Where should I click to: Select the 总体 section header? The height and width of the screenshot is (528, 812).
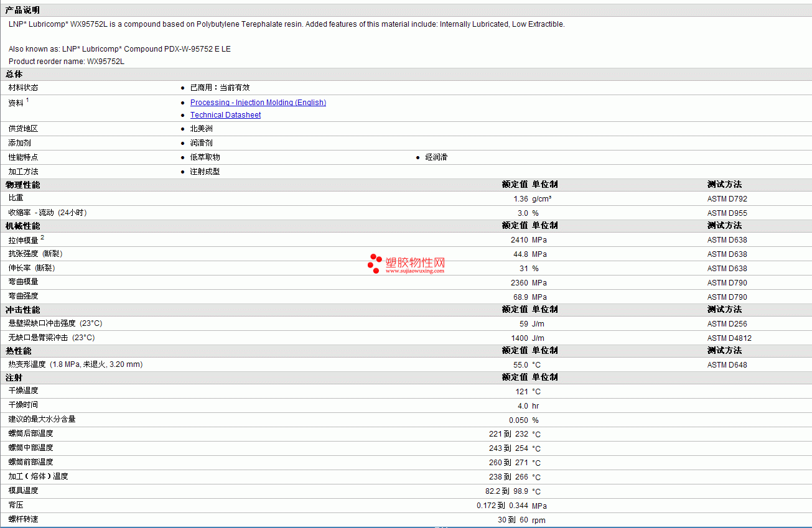pos(14,74)
